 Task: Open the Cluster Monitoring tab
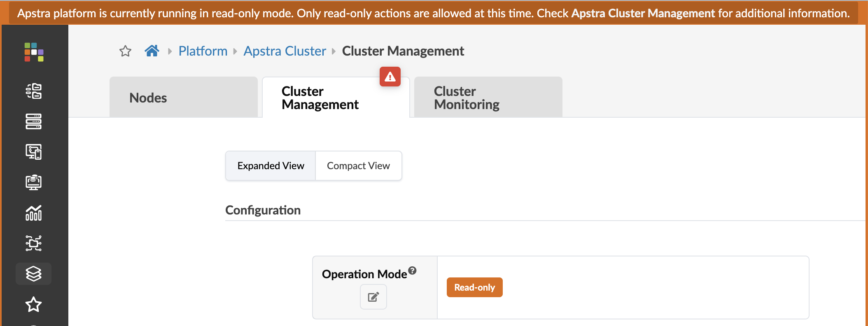pos(488,98)
